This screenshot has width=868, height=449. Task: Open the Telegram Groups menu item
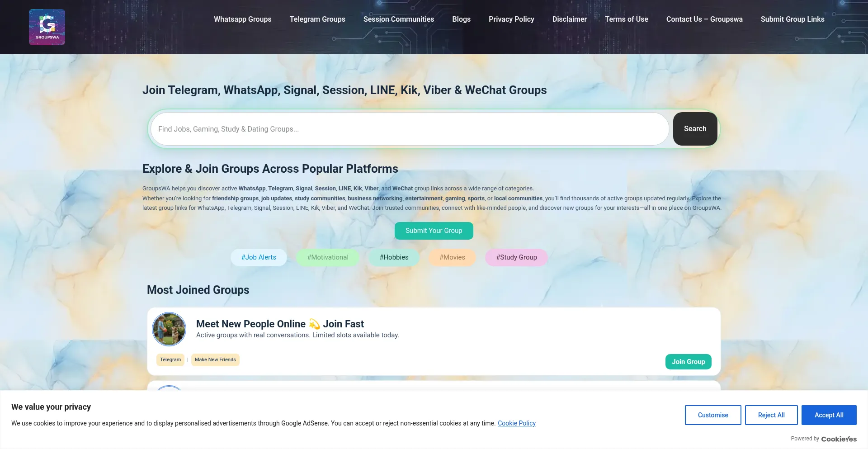pyautogui.click(x=317, y=19)
